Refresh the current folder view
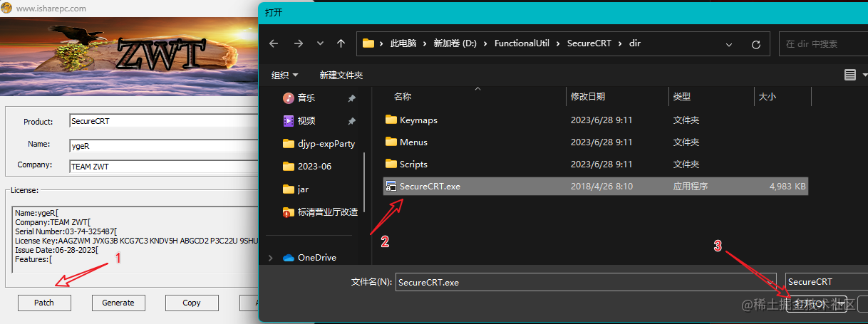Image resolution: width=868 pixels, height=324 pixels. pos(756,44)
